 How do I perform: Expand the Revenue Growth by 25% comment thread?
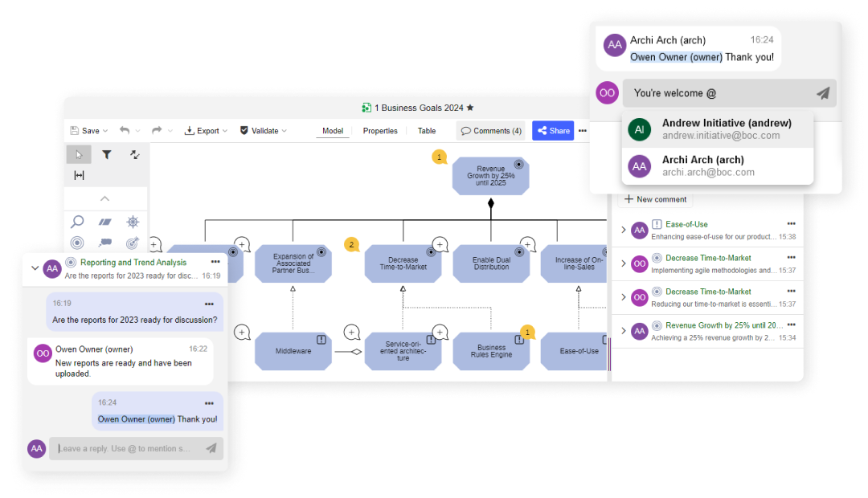pos(624,331)
